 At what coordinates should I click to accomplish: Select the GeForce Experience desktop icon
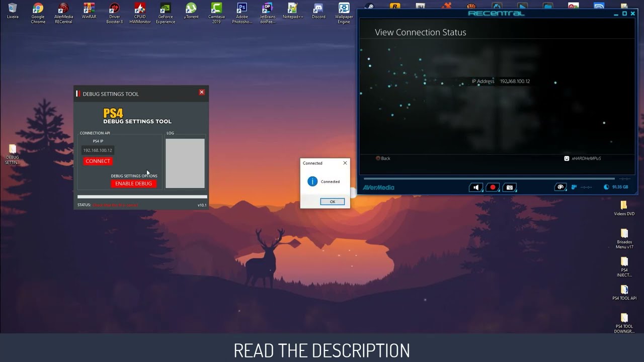(x=166, y=13)
